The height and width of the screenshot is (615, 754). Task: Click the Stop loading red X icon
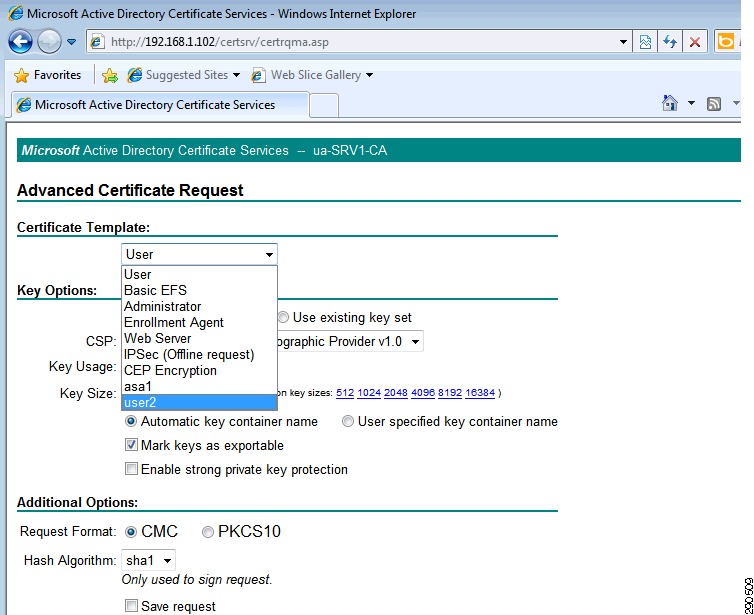[695, 42]
